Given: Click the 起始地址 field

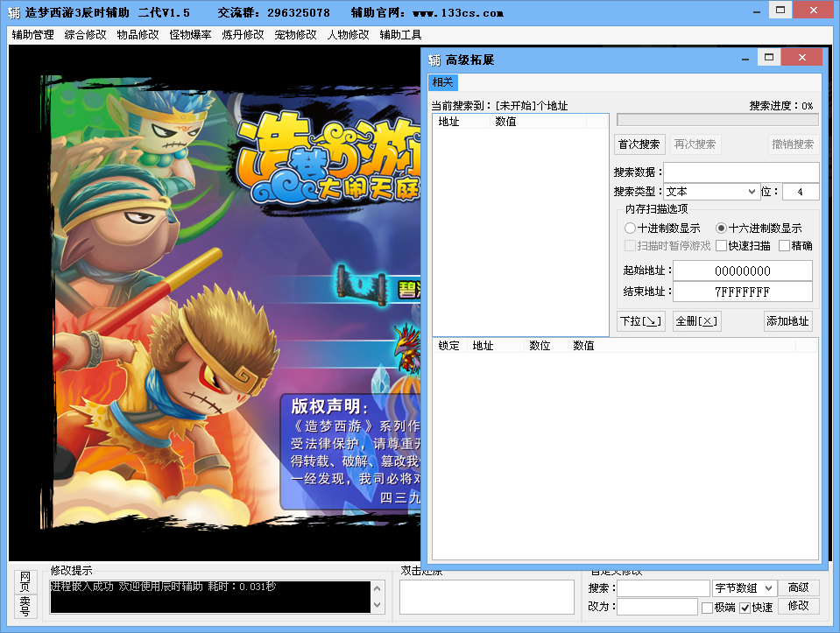Looking at the screenshot, I should point(743,271).
